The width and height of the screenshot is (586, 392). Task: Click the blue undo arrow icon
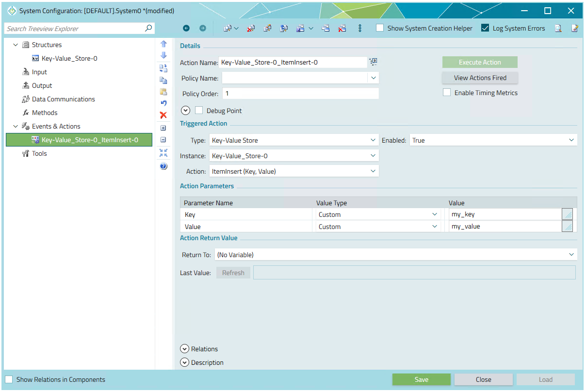click(163, 103)
